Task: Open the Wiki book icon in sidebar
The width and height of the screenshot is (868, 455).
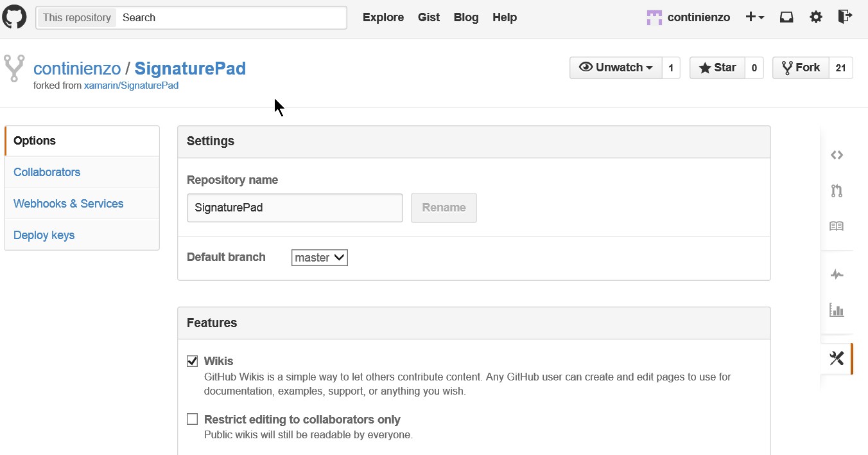Action: [x=836, y=226]
